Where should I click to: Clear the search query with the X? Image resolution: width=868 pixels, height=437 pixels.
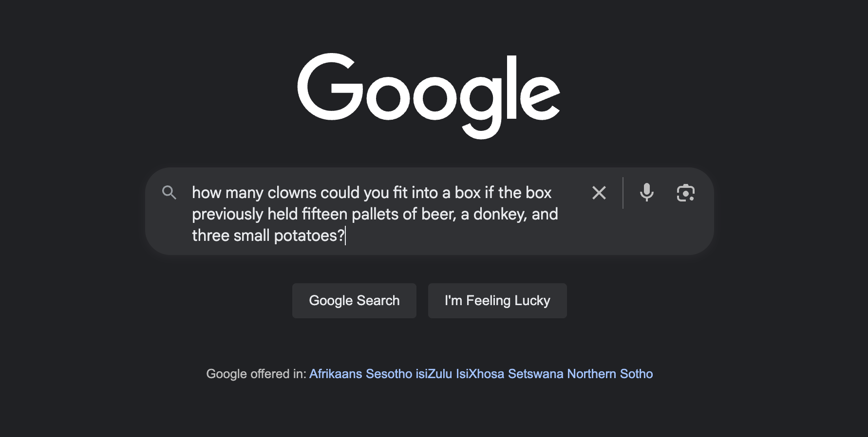(599, 193)
